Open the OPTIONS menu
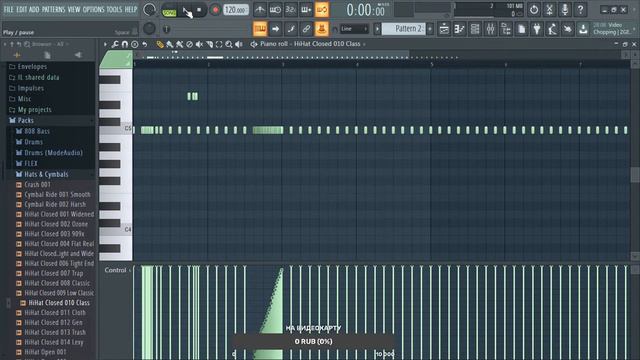This screenshot has width=640, height=360. [93, 9]
